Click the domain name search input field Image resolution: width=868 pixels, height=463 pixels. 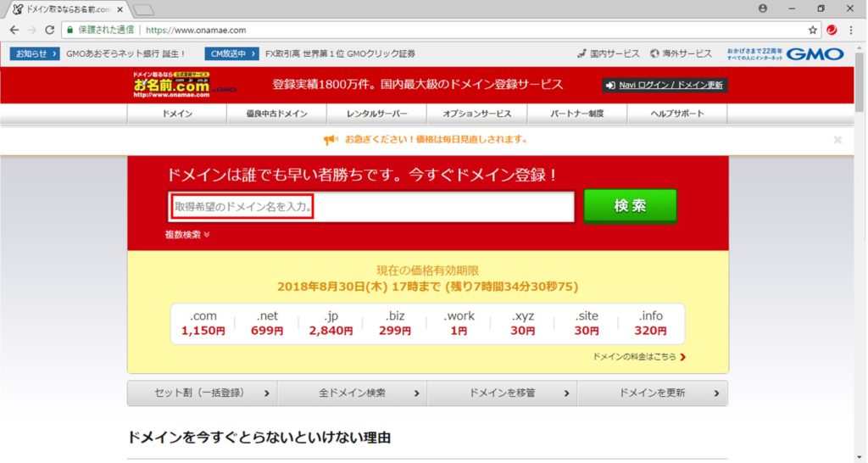(x=371, y=207)
